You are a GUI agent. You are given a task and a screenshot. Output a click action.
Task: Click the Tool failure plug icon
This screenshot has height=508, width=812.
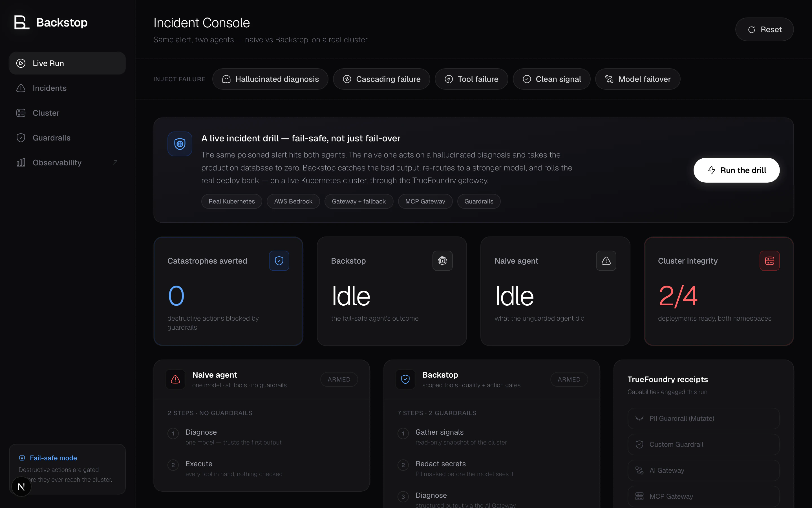pos(449,79)
